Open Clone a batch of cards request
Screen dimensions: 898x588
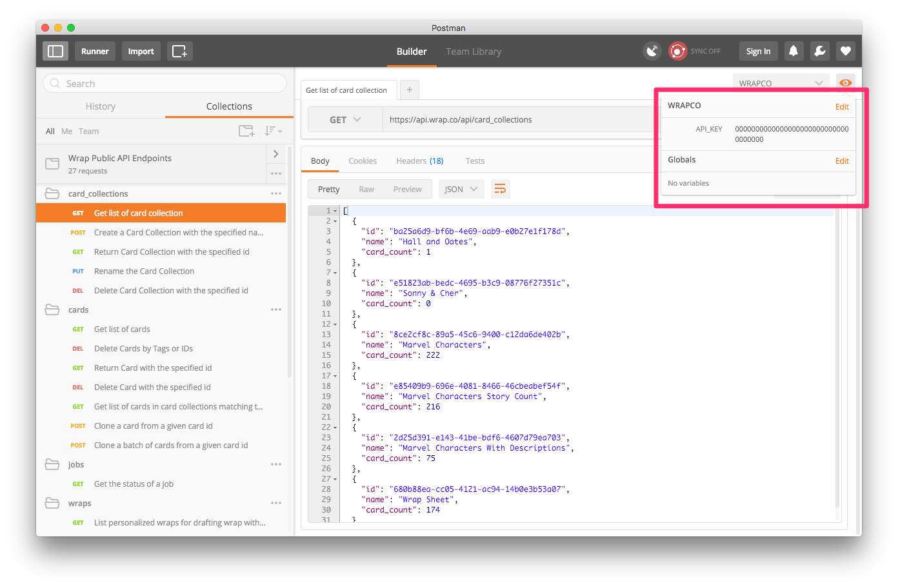[161, 445]
